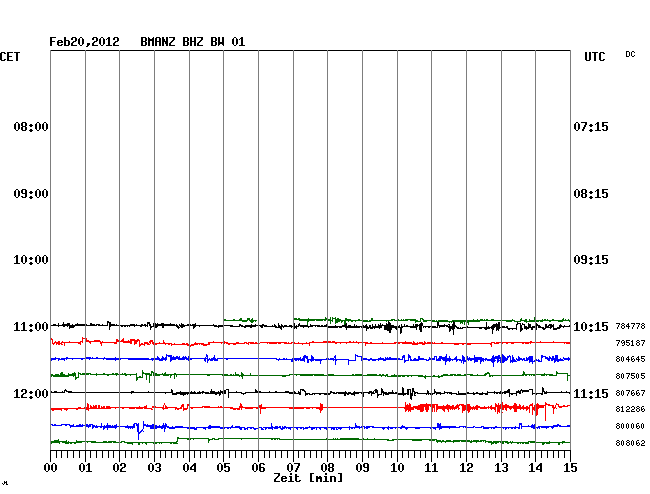Click the 11:00 CET time label
The height and width of the screenshot is (494, 650).
[x=31, y=327]
